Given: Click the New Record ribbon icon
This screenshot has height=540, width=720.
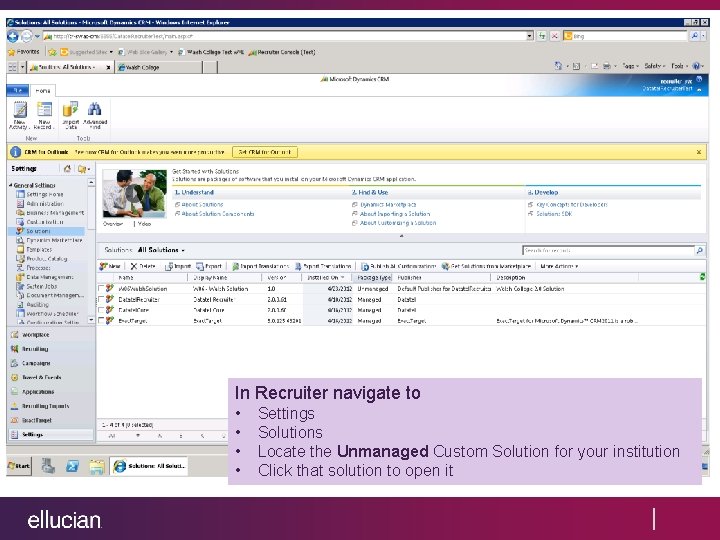Looking at the screenshot, I should (44, 115).
